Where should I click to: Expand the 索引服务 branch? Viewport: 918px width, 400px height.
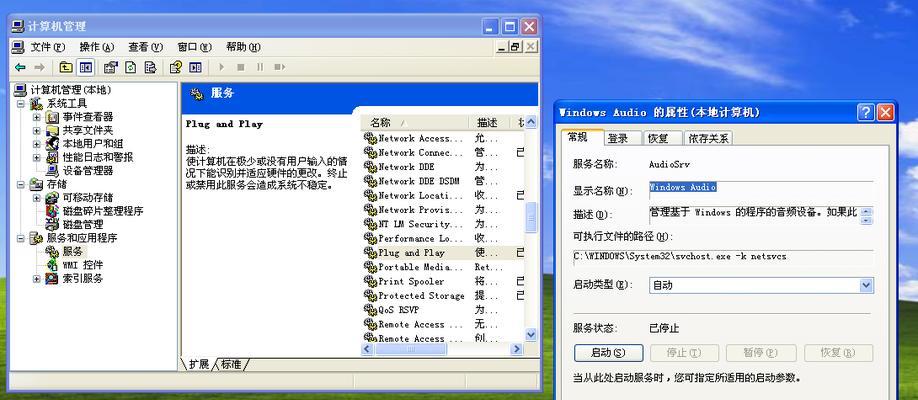coord(37,279)
